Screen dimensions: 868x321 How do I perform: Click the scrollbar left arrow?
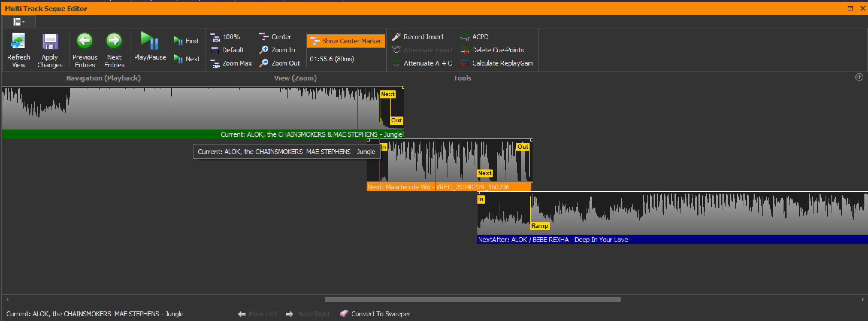[7, 299]
